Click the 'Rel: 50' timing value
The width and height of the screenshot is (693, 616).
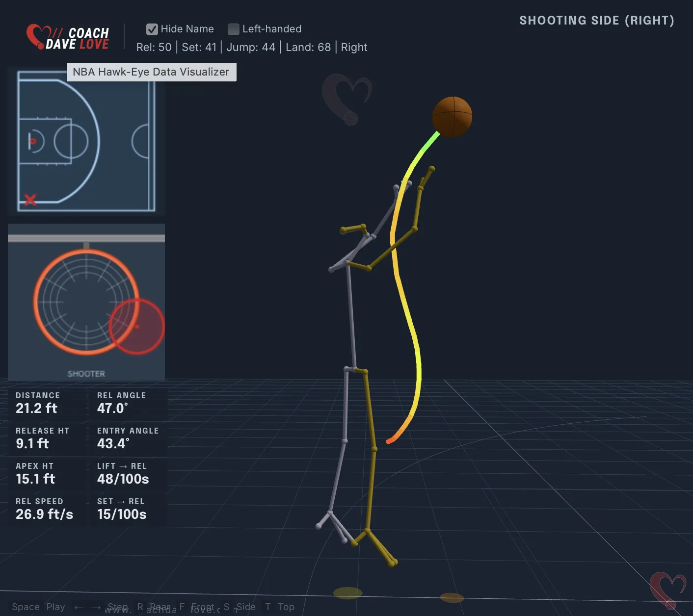tap(154, 47)
